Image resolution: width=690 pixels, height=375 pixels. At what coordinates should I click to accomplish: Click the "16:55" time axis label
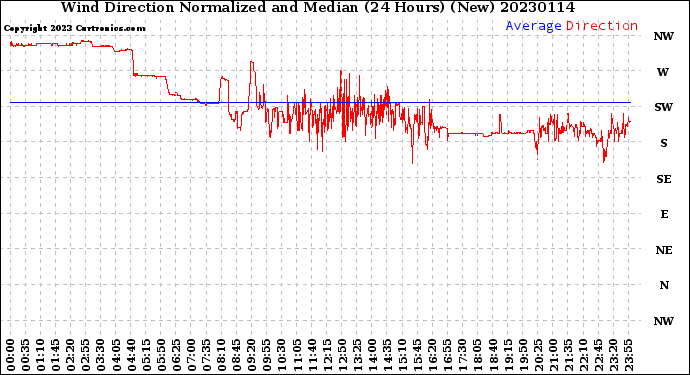tap(448, 355)
